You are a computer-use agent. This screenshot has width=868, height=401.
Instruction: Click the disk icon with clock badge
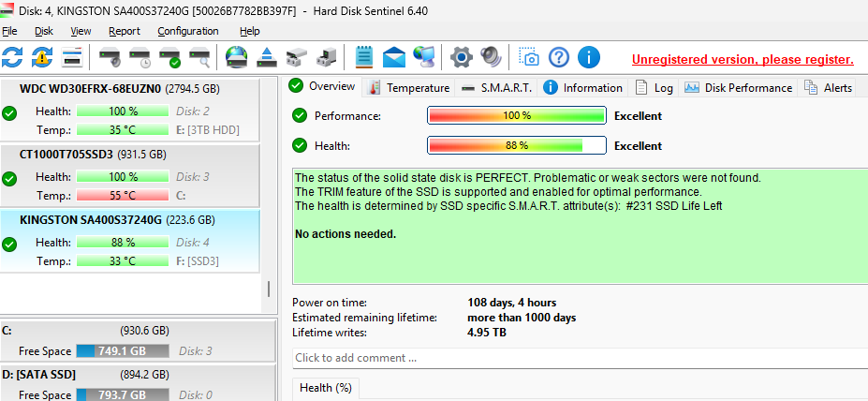click(140, 57)
